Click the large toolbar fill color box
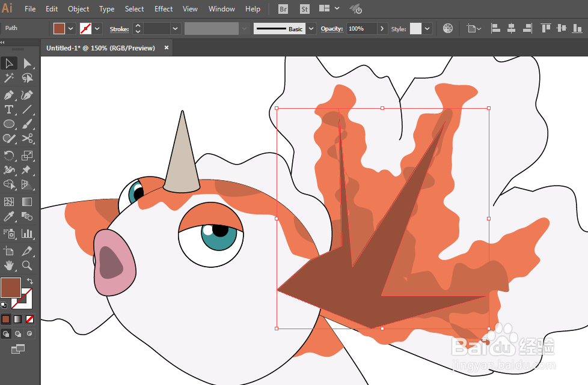The width and height of the screenshot is (588, 385). point(11,288)
